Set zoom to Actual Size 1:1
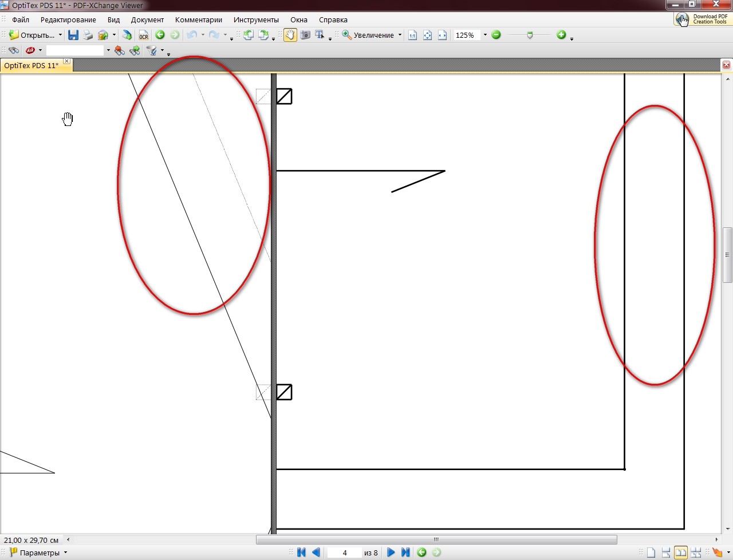This screenshot has width=733, height=560. pos(412,35)
